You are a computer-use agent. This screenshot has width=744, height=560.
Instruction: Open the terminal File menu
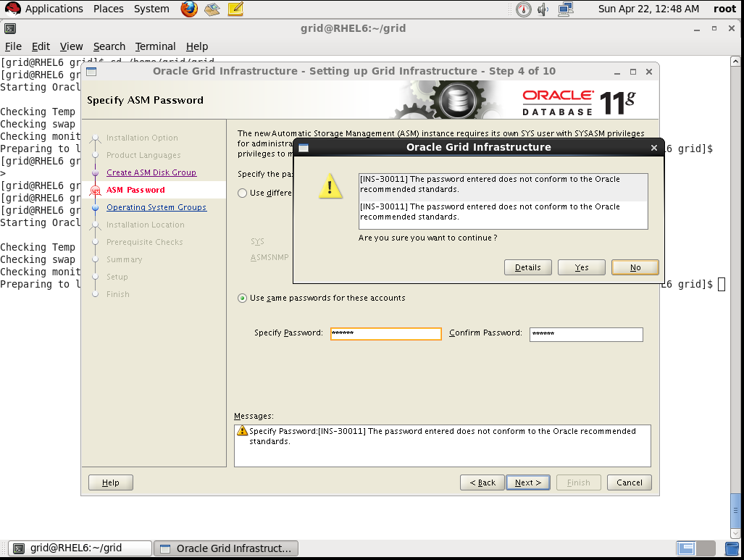(13, 46)
